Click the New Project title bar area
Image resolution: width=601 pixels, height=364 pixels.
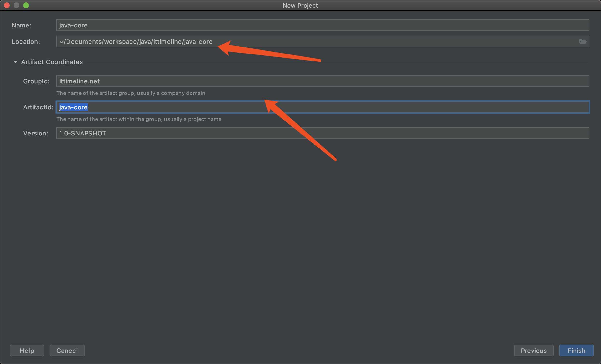click(x=300, y=5)
